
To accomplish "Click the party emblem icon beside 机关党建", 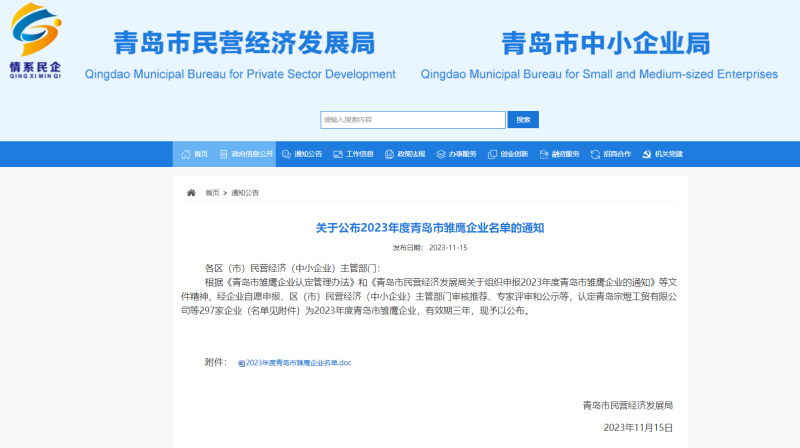I will (647, 154).
